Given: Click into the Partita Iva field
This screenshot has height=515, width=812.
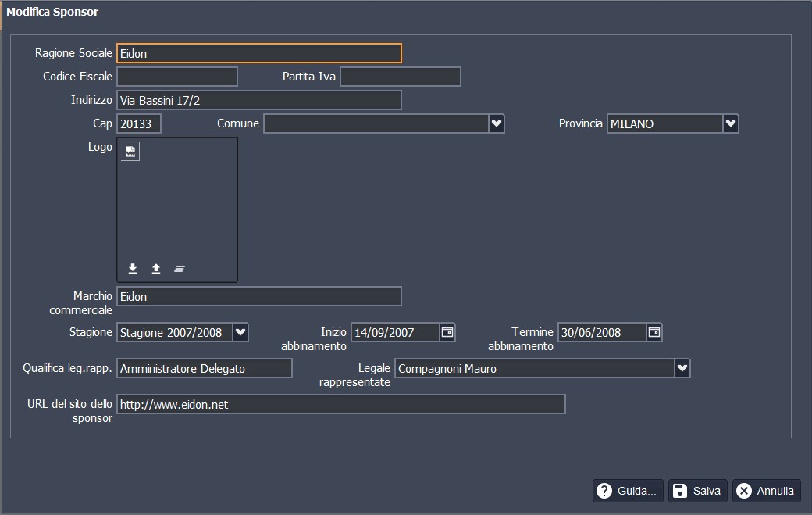Looking at the screenshot, I should (x=401, y=77).
